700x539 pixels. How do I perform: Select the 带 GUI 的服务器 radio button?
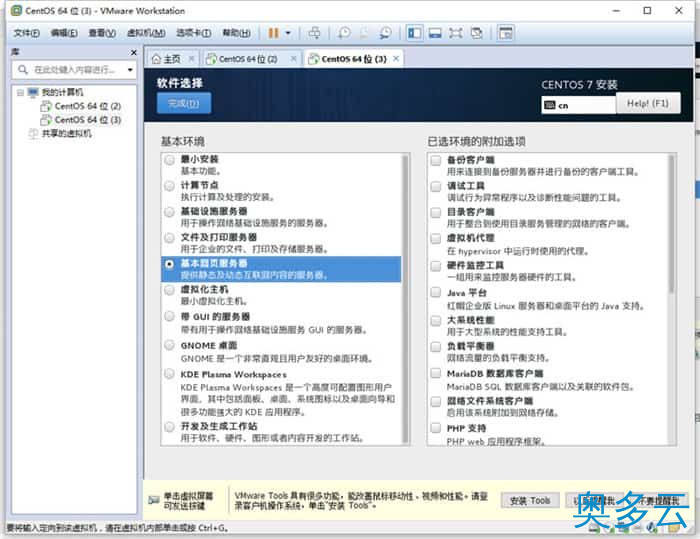(x=169, y=317)
